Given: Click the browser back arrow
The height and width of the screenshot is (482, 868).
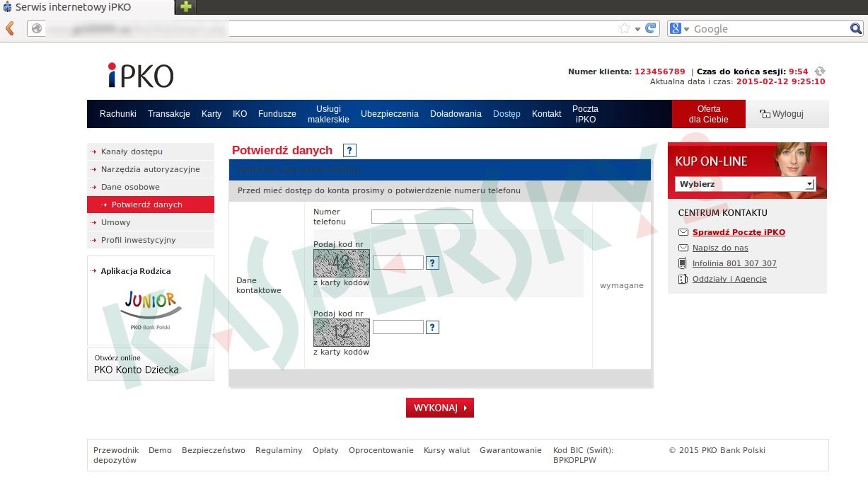Looking at the screenshot, I should [10, 29].
